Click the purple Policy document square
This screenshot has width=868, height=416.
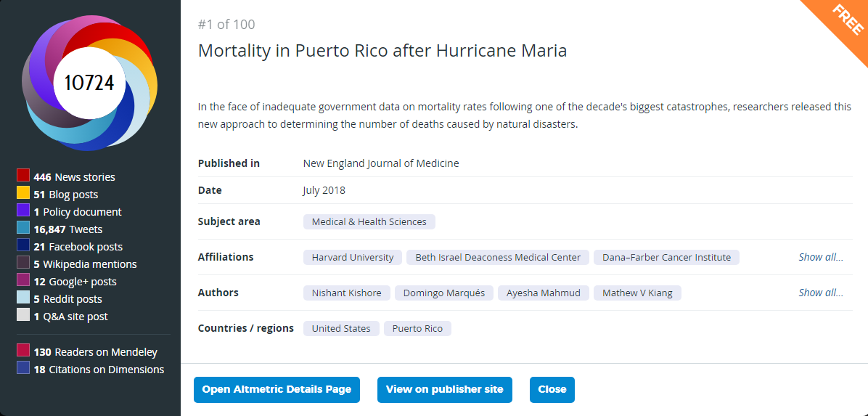point(22,211)
